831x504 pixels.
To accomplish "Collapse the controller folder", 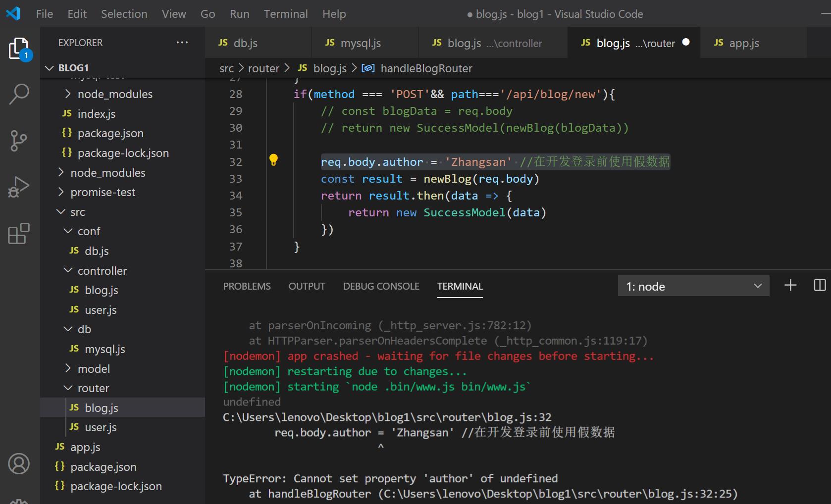I will [68, 270].
